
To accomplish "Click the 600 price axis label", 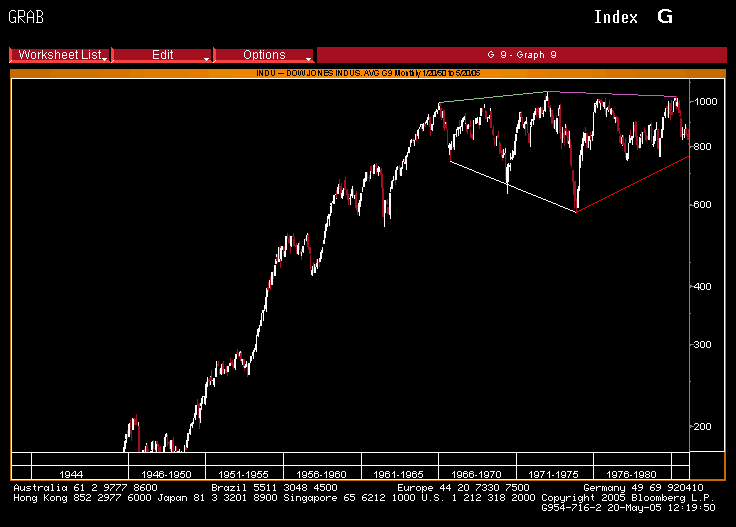I will pos(706,205).
